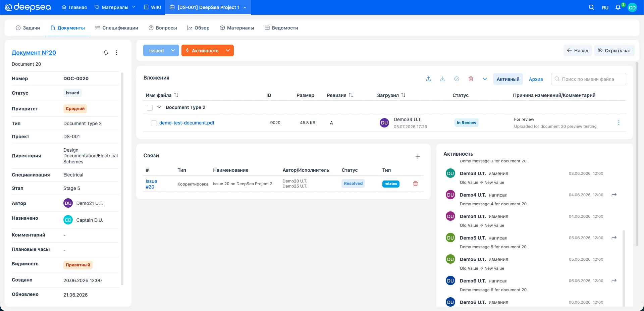Expand the Материалы top menu

[115, 7]
